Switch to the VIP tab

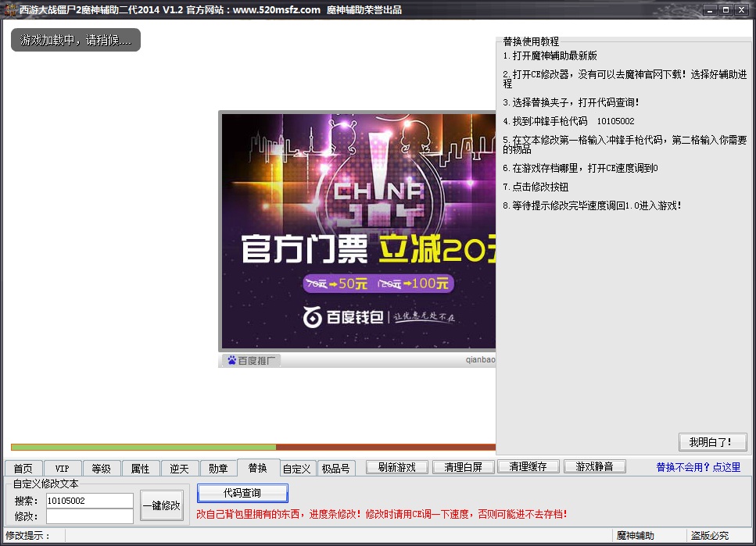click(x=63, y=469)
